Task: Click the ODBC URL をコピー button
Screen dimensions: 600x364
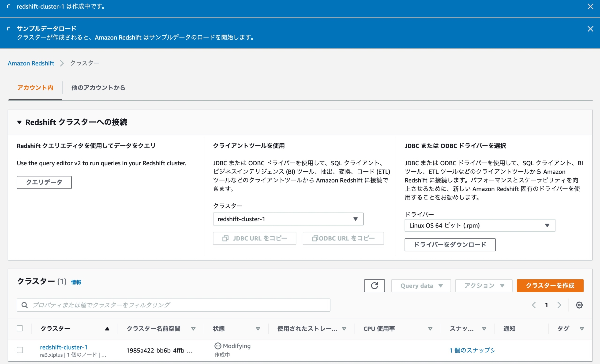Action: tap(343, 238)
